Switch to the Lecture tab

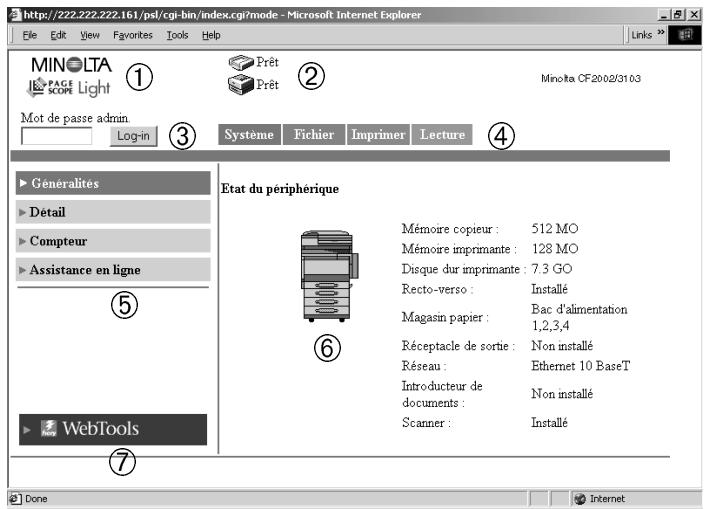442,134
